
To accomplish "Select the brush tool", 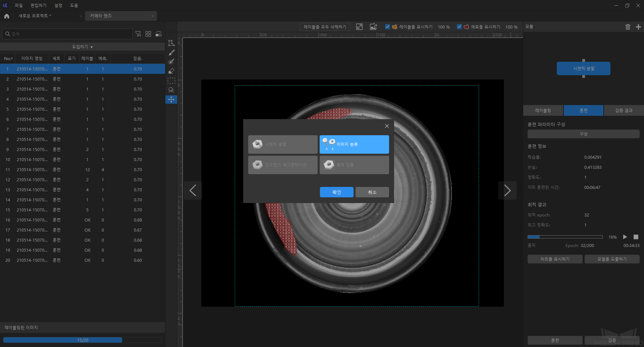I will pos(171,52).
